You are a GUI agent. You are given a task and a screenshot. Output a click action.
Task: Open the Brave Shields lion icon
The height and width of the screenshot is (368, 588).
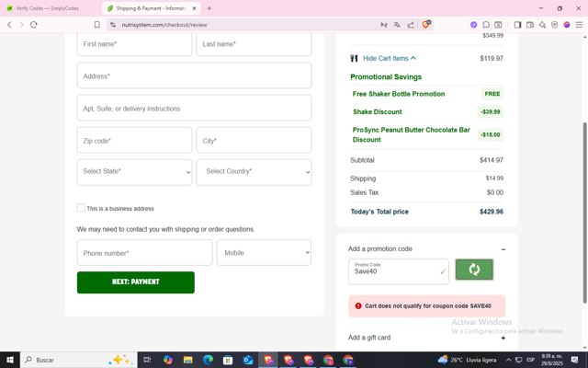coord(426,25)
